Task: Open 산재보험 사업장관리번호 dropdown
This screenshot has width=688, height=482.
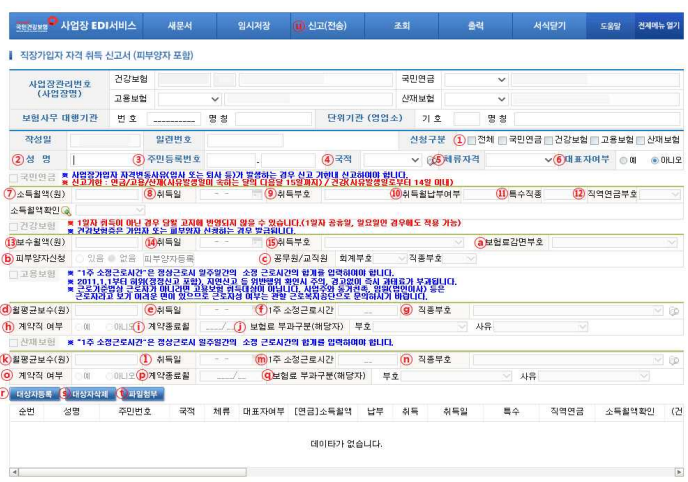Action: (476, 99)
